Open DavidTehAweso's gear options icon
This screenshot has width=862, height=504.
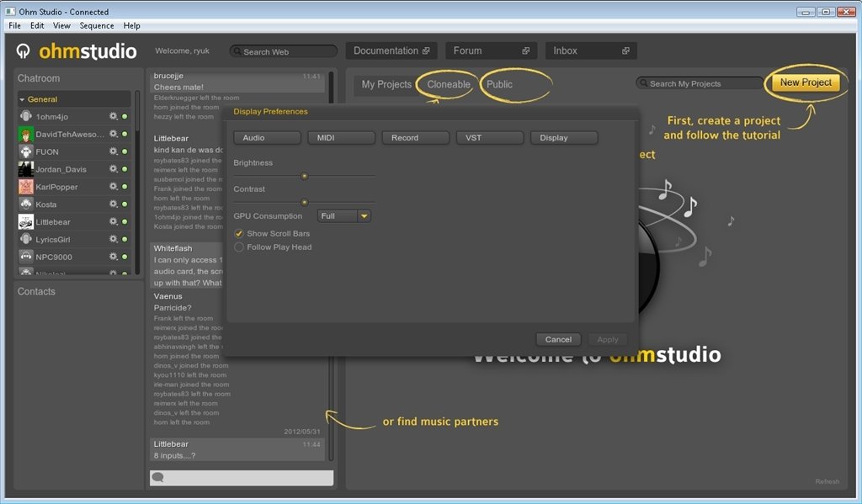[114, 134]
